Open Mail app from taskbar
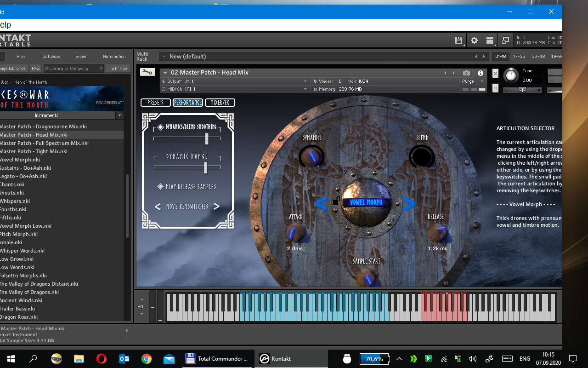Image resolution: width=588 pixels, height=368 pixels. 169,359
